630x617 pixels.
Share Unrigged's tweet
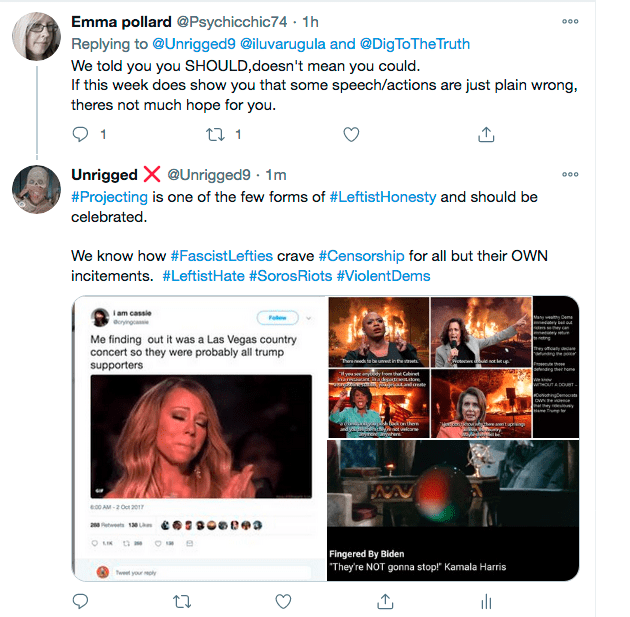click(385, 601)
